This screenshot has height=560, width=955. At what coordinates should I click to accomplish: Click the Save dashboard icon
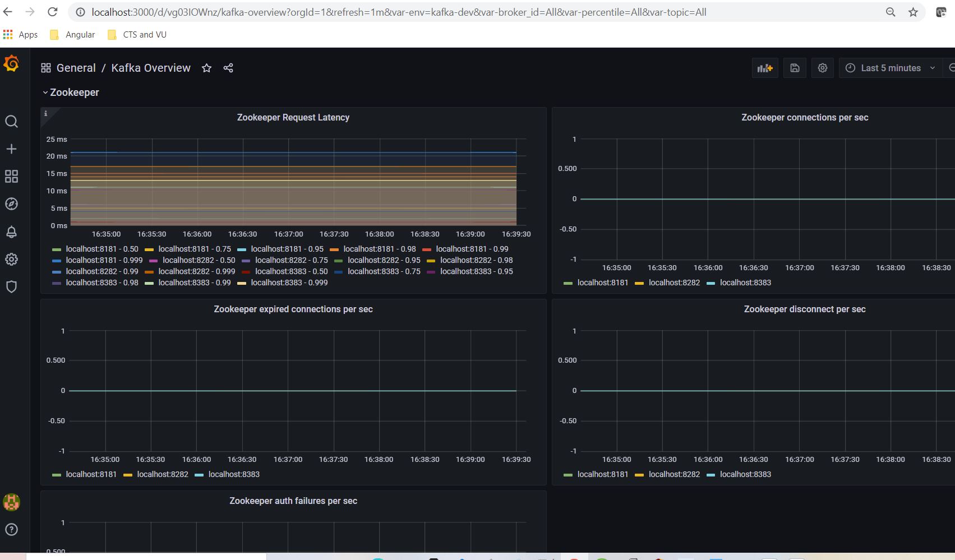(x=795, y=67)
